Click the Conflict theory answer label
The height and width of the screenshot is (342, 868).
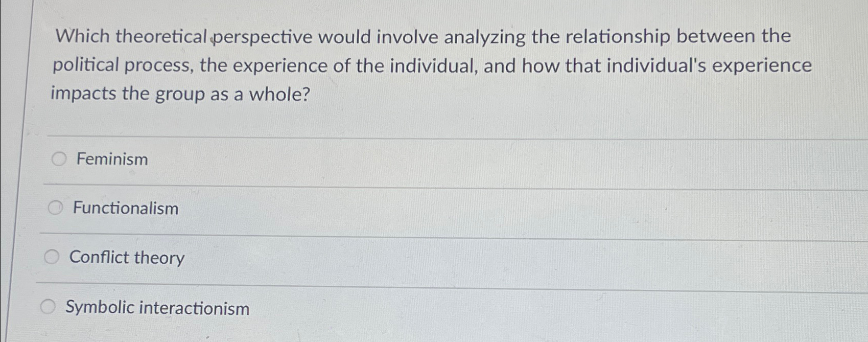(x=127, y=258)
